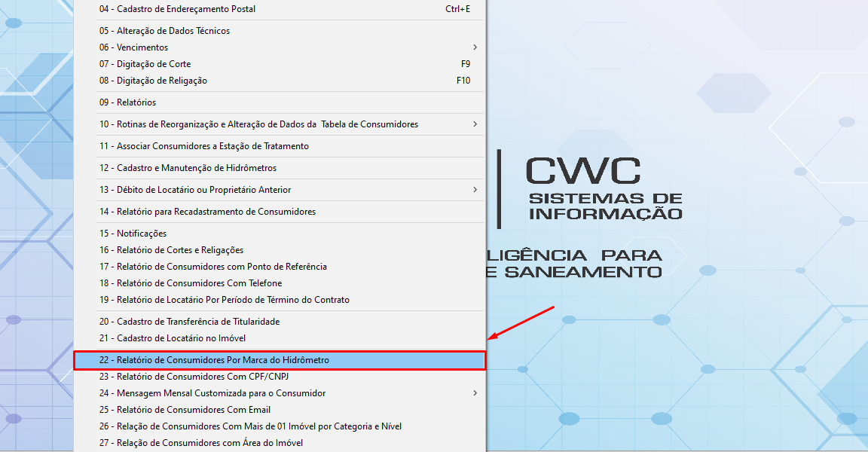Open the 09 - Relatórios item
868x452 pixels.
(x=127, y=102)
